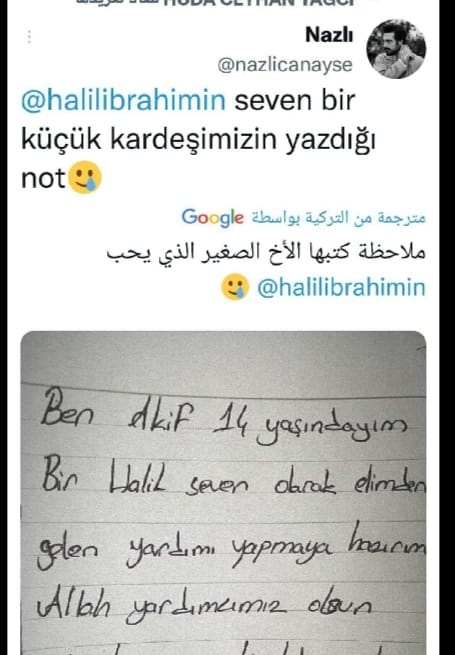The image size is (455, 655).
Task: Open Nazlı's profile picture avatar
Action: pyautogui.click(x=396, y=49)
